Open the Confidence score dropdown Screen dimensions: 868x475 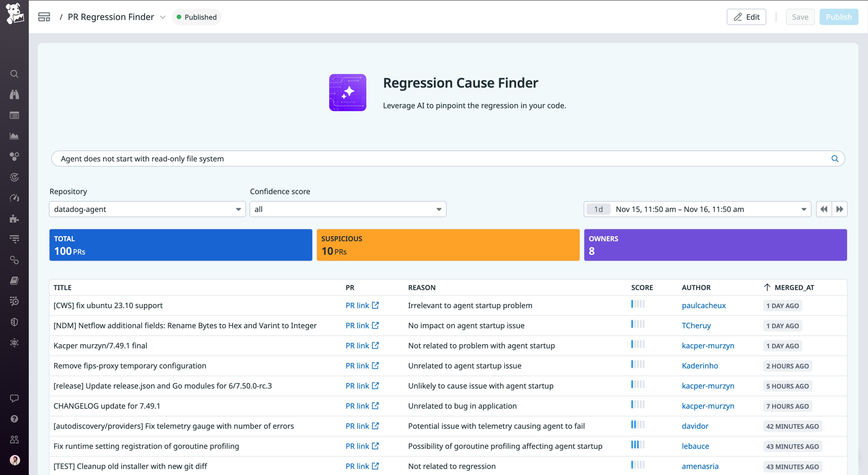(x=347, y=209)
